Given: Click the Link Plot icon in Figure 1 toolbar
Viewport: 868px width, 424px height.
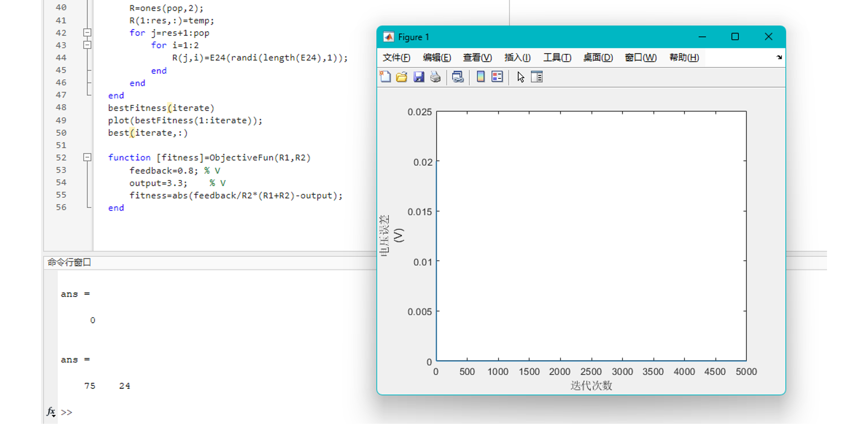Looking at the screenshot, I should (x=458, y=77).
